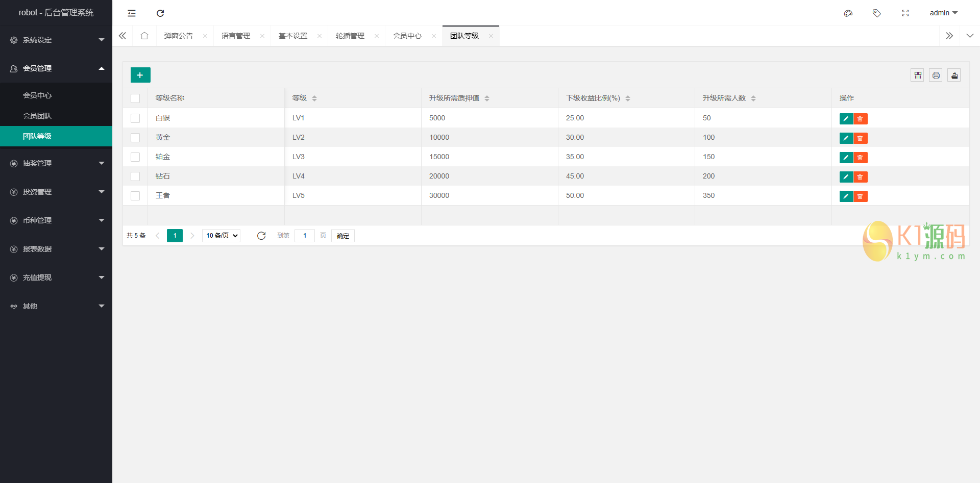
Task: Click the green add new level button
Action: [x=140, y=75]
